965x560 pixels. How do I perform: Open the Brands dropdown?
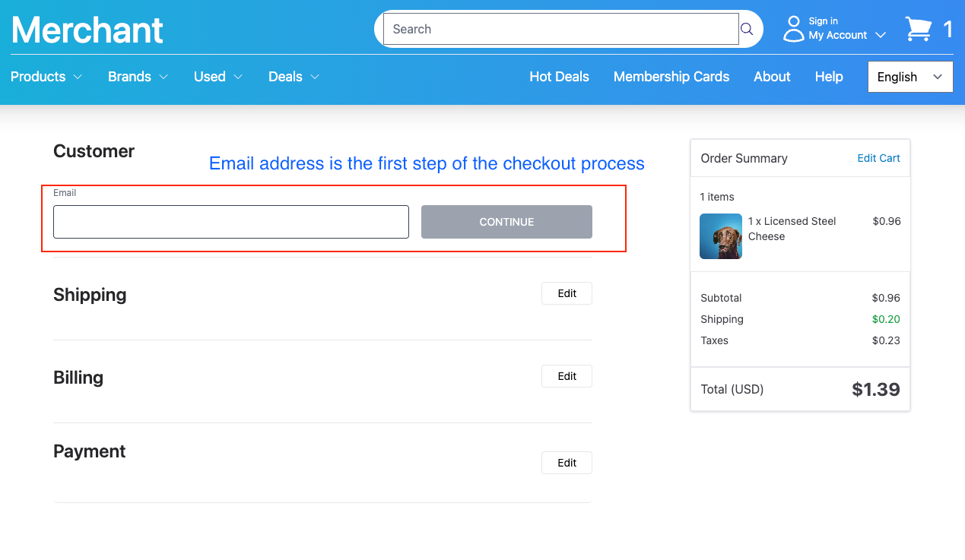point(138,77)
